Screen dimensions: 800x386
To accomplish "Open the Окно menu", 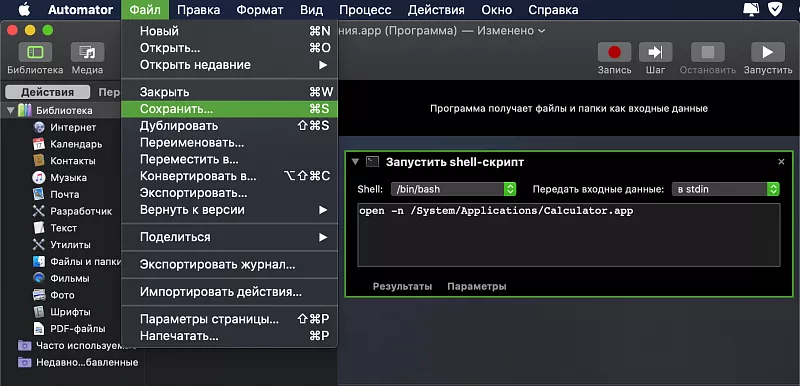I will [x=496, y=10].
